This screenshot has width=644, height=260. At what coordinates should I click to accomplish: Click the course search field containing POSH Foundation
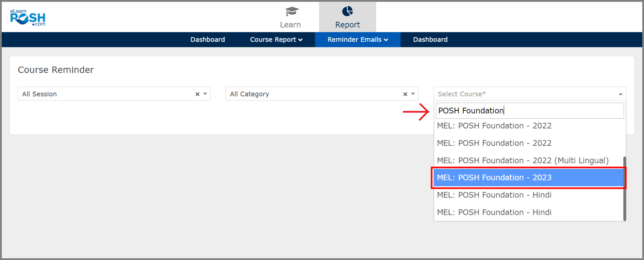pos(529,111)
